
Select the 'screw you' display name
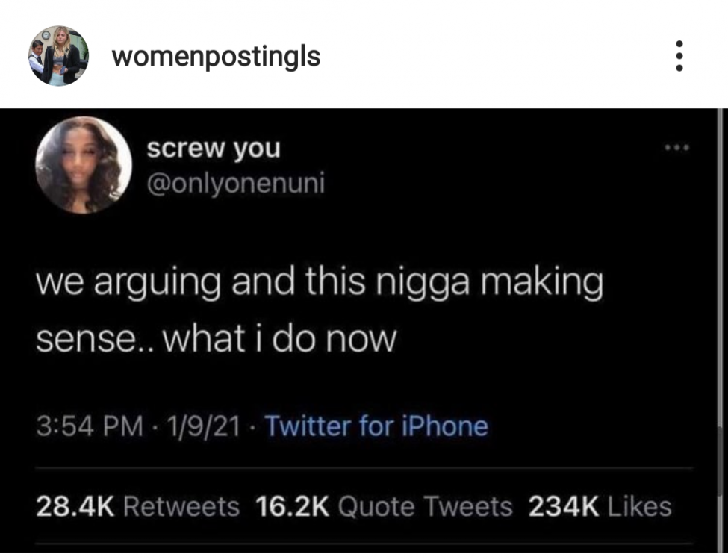click(214, 149)
